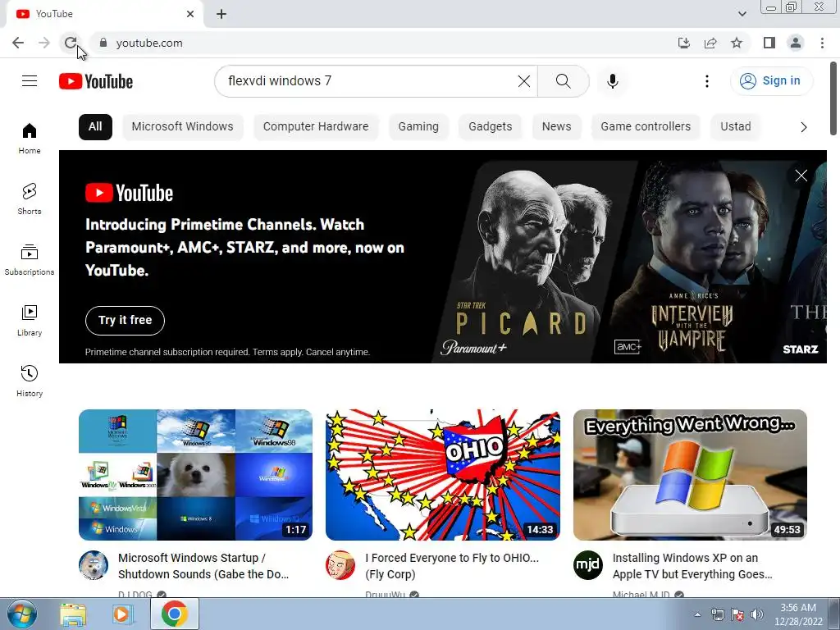The height and width of the screenshot is (630, 840).
Task: Open the Windows Start menu orb
Action: pos(21,614)
